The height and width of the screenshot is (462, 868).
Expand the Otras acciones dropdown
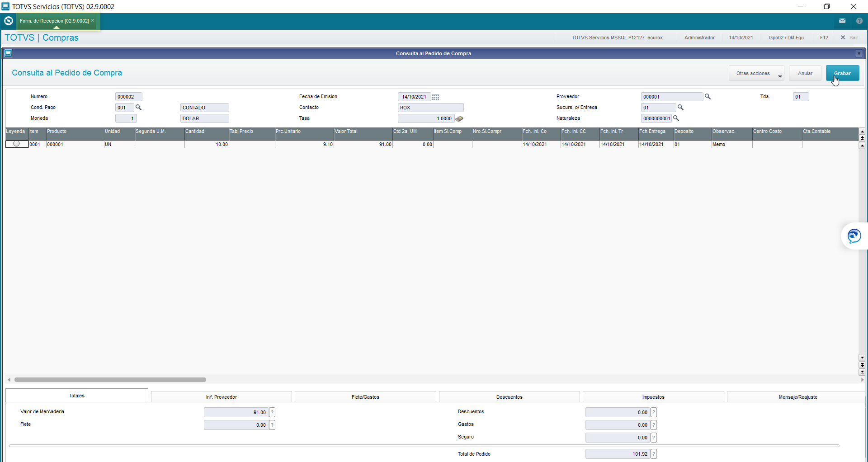756,73
